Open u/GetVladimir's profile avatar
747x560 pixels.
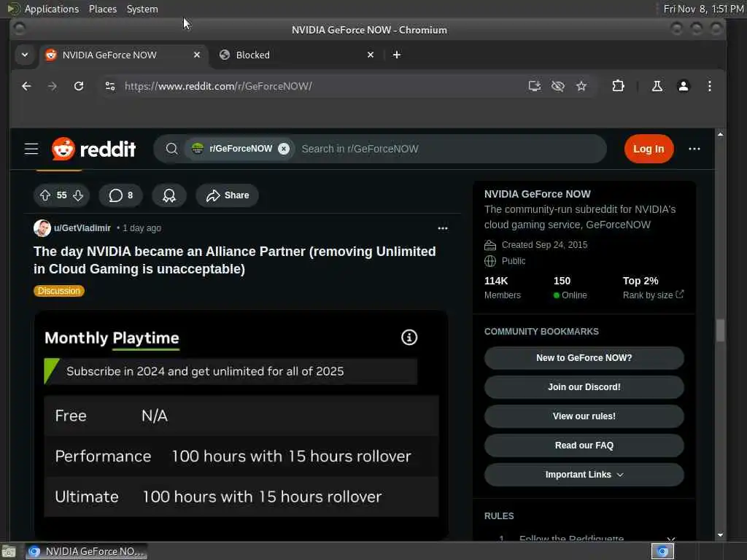pyautogui.click(x=42, y=228)
